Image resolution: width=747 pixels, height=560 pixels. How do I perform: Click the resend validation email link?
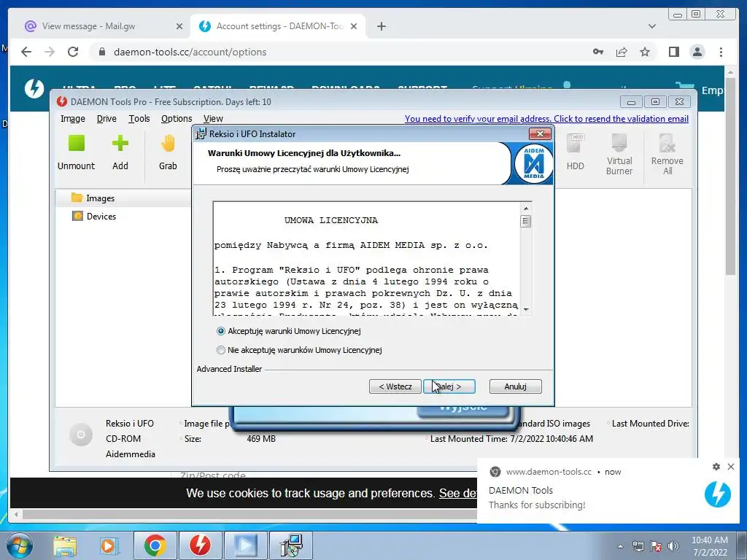[546, 119]
